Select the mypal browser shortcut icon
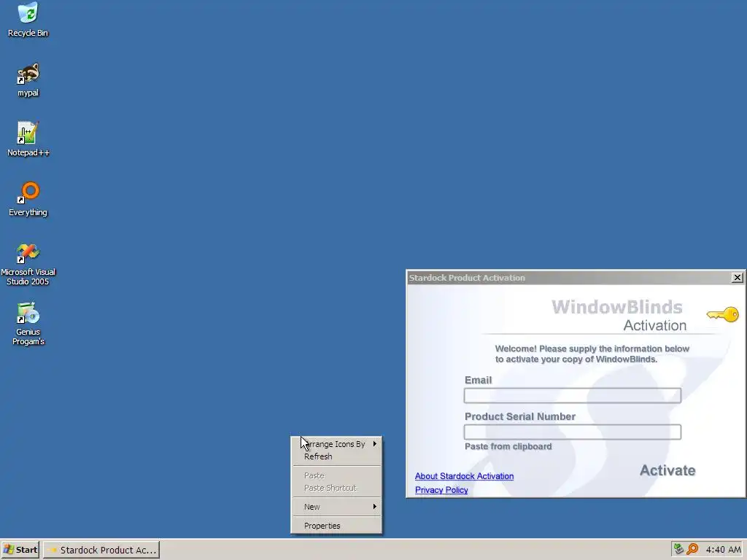The height and width of the screenshot is (560, 747). (28, 79)
